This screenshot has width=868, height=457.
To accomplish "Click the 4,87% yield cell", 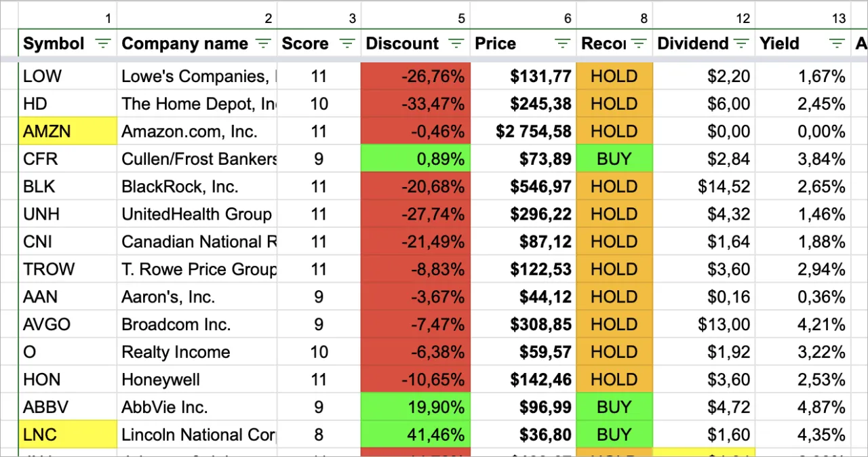I will click(803, 408).
